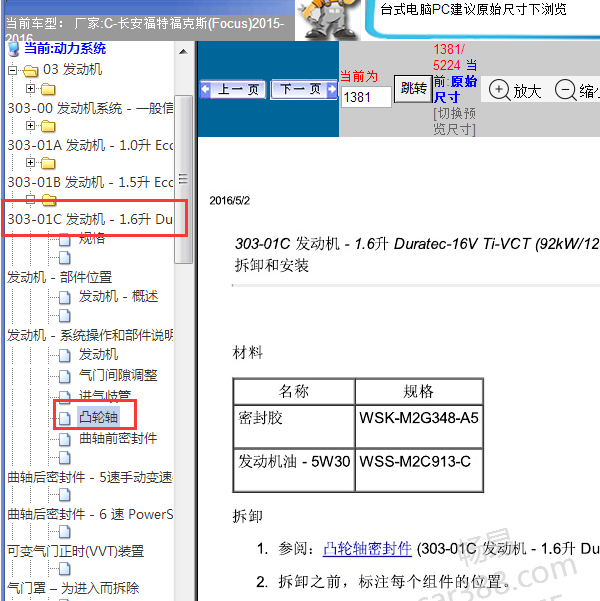Collapse the 03 发动机 tree node
The image size is (600, 601).
click(x=13, y=70)
